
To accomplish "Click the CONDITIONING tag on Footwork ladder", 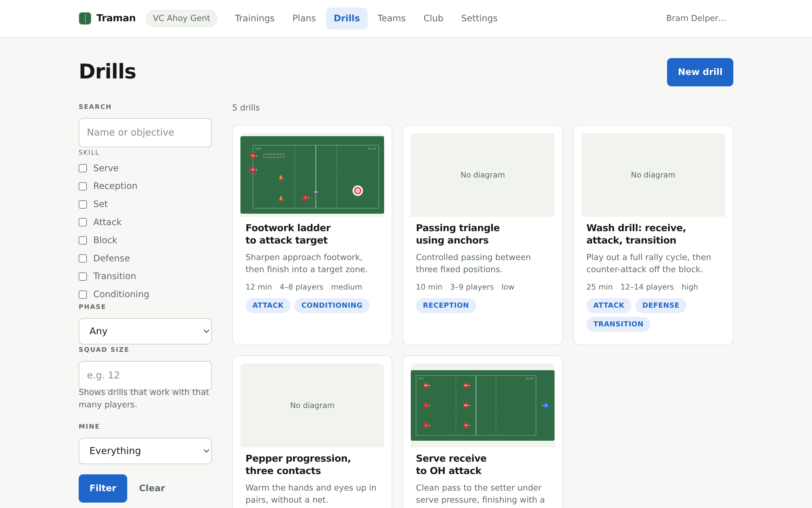I will click(331, 305).
